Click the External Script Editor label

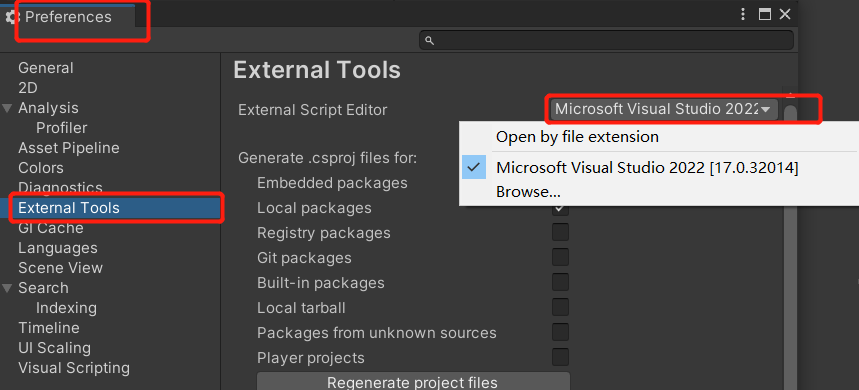tap(312, 110)
